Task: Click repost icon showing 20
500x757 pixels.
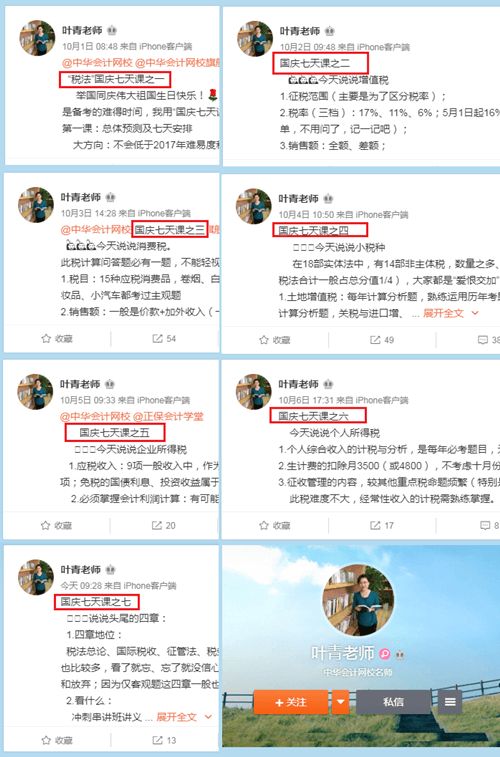Action: (157, 525)
